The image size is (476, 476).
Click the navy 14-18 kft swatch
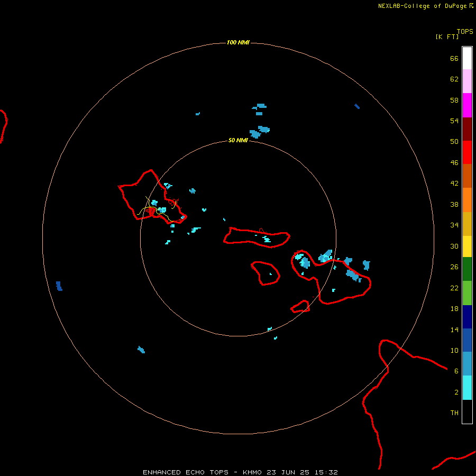pyautogui.click(x=467, y=317)
